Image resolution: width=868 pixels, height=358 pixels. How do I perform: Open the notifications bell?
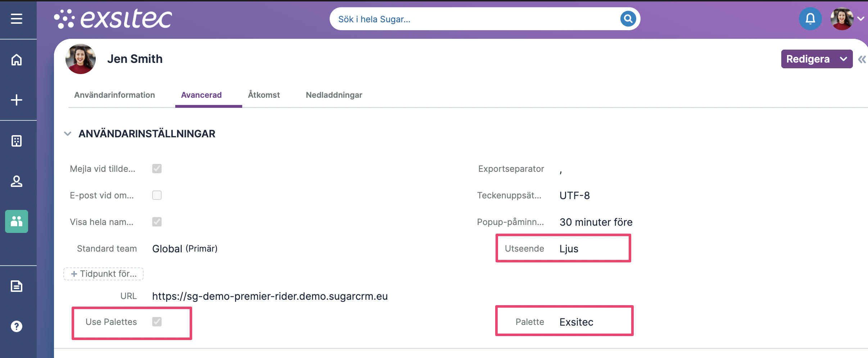(810, 19)
